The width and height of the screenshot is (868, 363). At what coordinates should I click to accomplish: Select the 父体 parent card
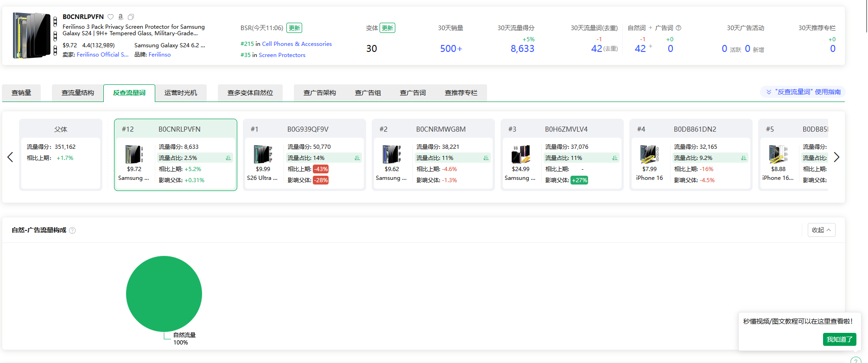61,154
